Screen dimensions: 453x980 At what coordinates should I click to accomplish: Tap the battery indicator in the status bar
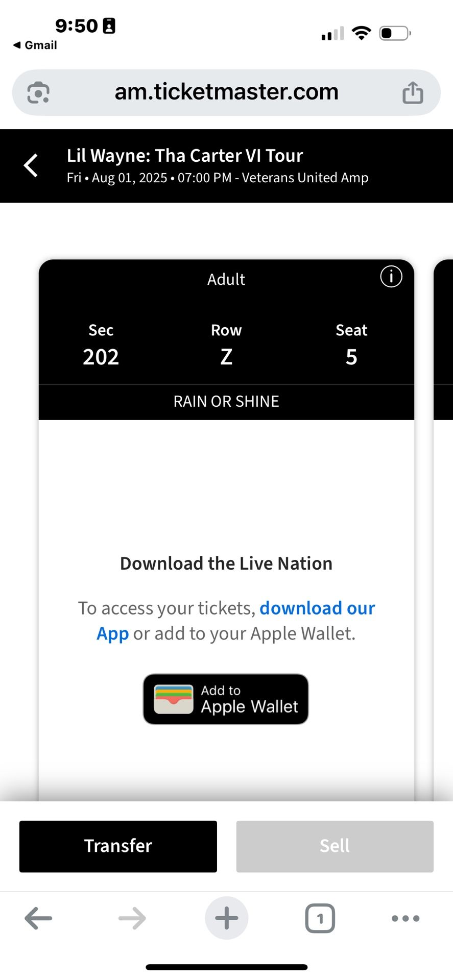[393, 33]
